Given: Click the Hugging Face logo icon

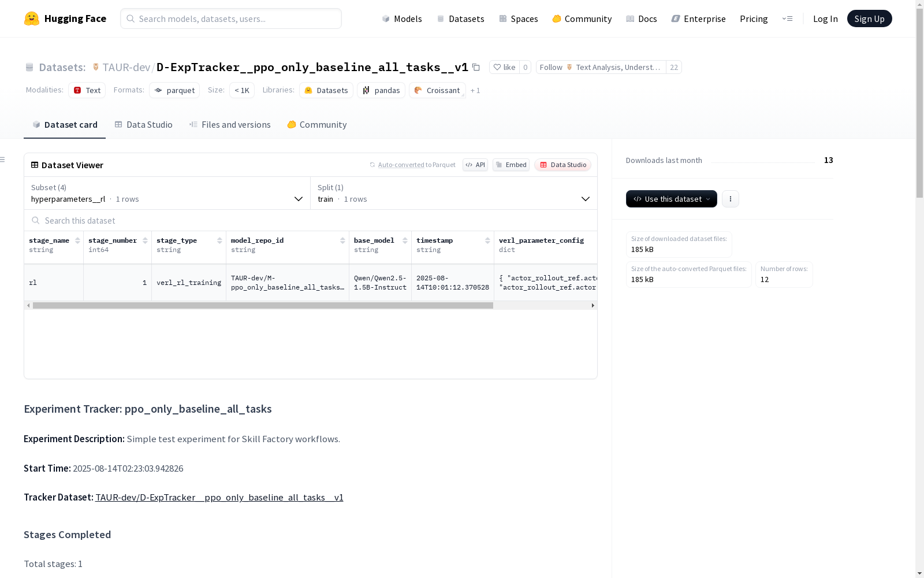Looking at the screenshot, I should coord(32,18).
